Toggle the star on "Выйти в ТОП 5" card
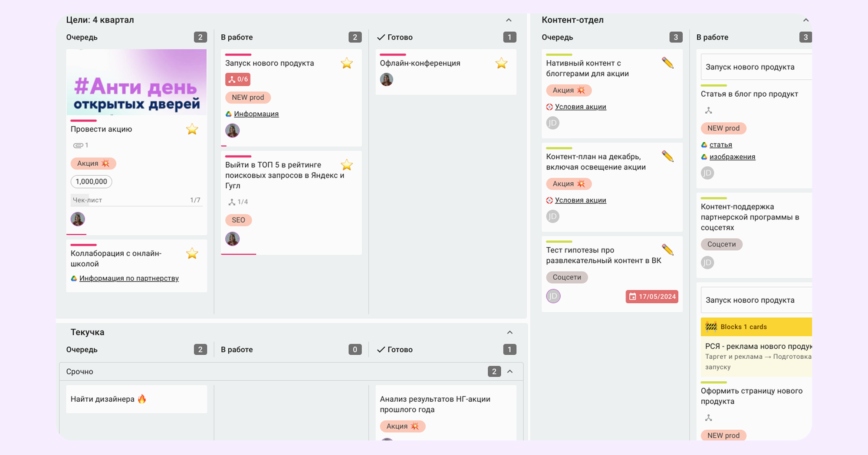 346,165
